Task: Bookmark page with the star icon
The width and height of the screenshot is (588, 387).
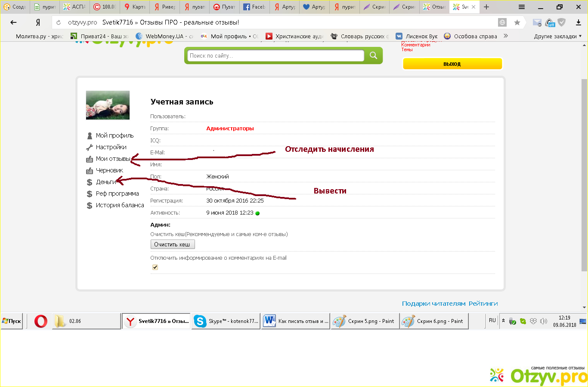Action: point(517,22)
